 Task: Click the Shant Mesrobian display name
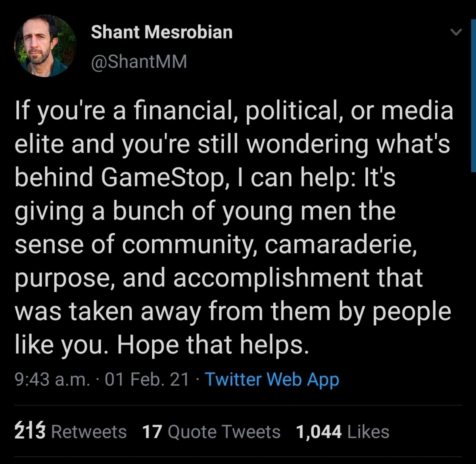161,32
